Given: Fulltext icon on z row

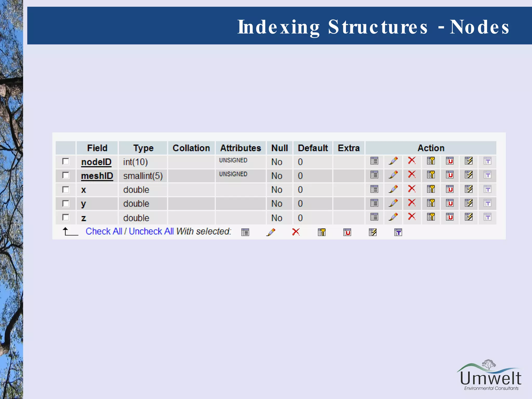Looking at the screenshot, I should coord(487,217).
